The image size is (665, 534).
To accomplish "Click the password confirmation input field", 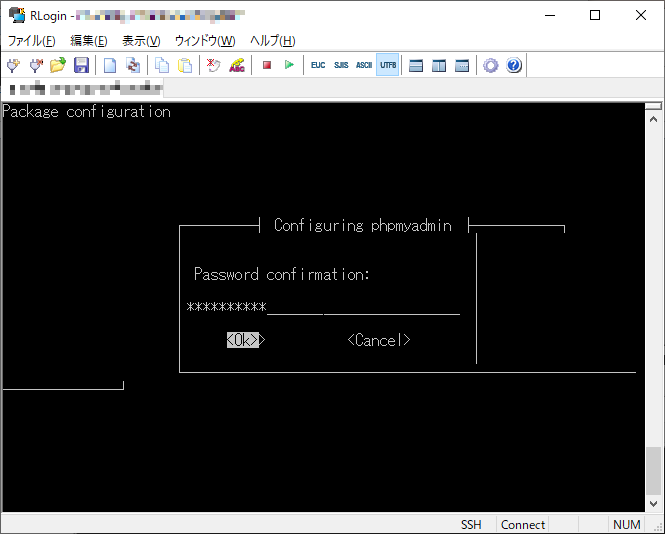I will click(x=323, y=307).
